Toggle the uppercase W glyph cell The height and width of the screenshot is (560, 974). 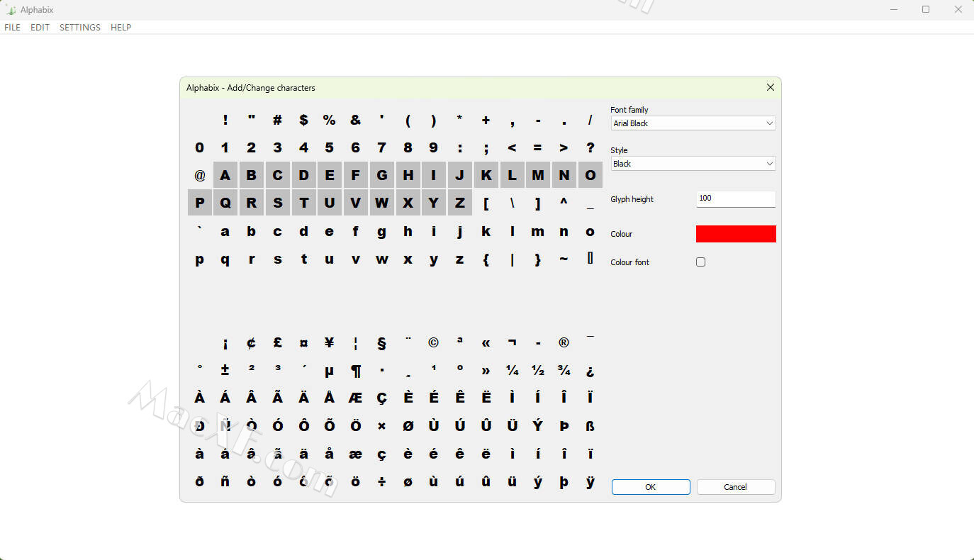381,203
